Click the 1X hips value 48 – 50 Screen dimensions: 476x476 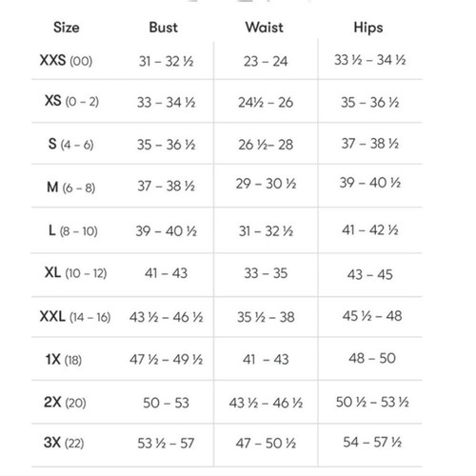click(372, 358)
